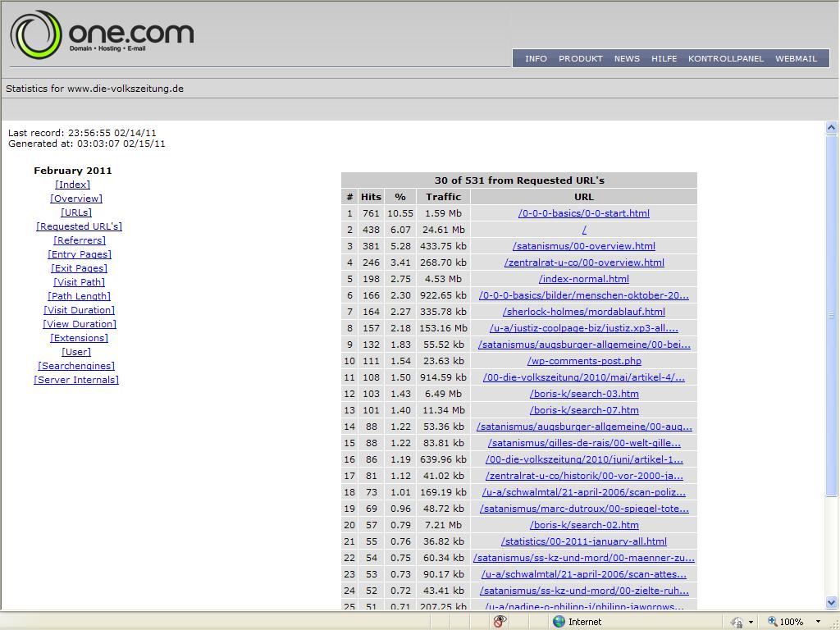The image size is (840, 630).
Task: Open the [Extensions] link
Action: tap(79, 337)
